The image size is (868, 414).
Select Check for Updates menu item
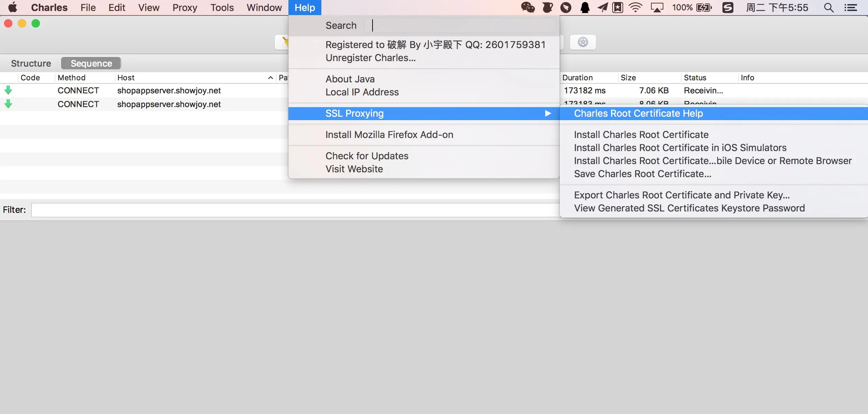pyautogui.click(x=367, y=156)
